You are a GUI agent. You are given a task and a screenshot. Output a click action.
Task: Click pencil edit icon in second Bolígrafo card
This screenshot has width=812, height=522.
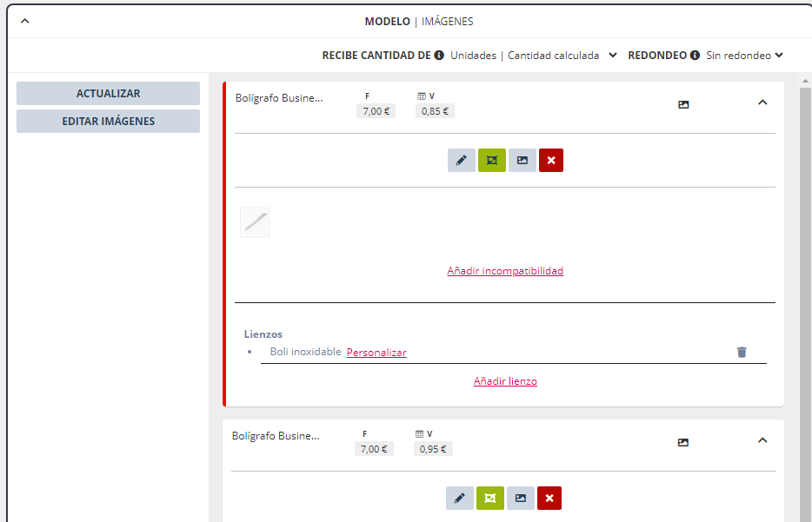click(x=459, y=499)
